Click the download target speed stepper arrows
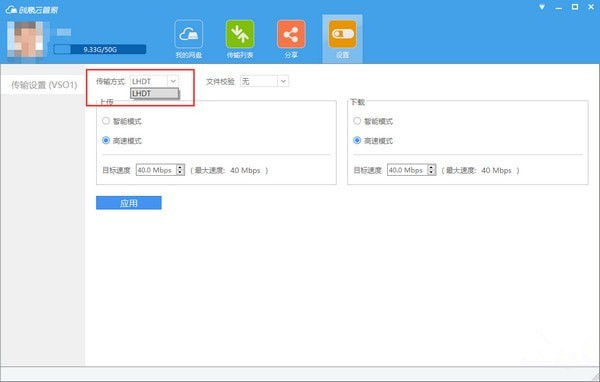Screen dimensions: 600x382 (432, 170)
